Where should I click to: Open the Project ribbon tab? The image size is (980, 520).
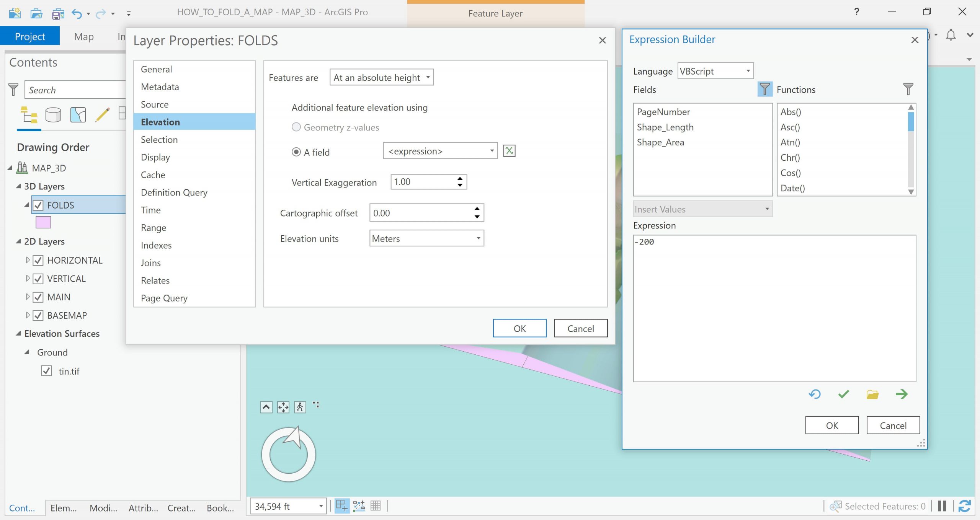tap(30, 36)
